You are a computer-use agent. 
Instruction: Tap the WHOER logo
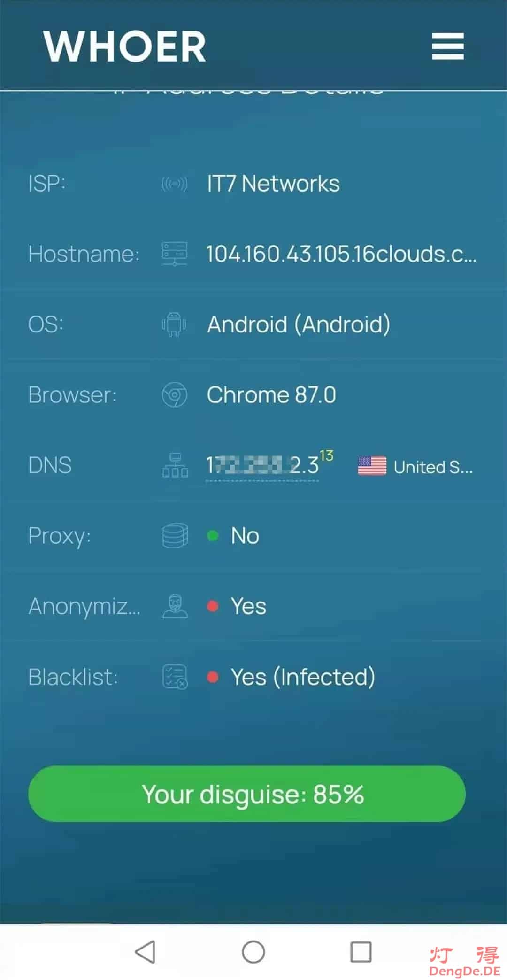point(125,46)
